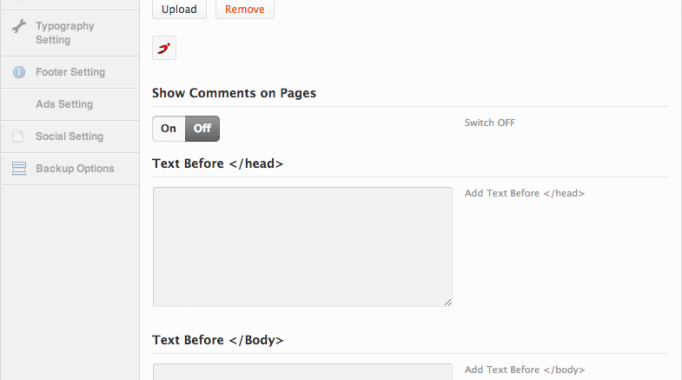Viewport: 682px width, 380px height.
Task: Click the stacked drives icon for Backup Options
Action: coord(19,168)
